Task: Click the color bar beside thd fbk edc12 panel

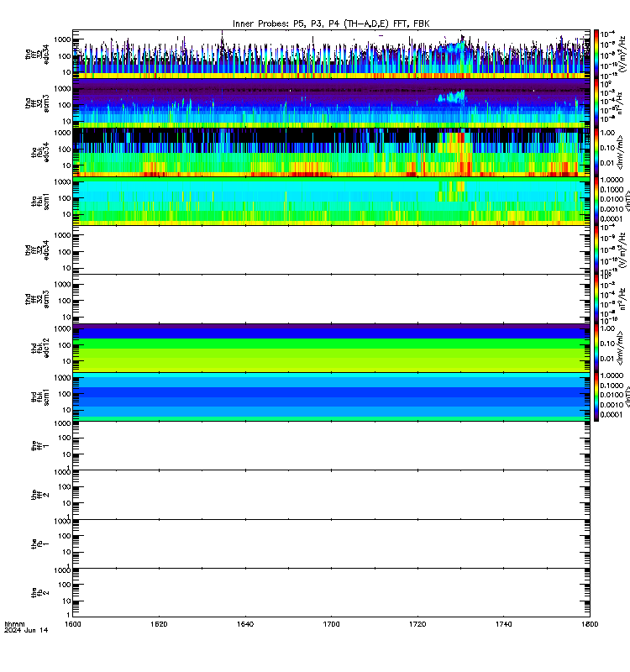Action: [596, 348]
